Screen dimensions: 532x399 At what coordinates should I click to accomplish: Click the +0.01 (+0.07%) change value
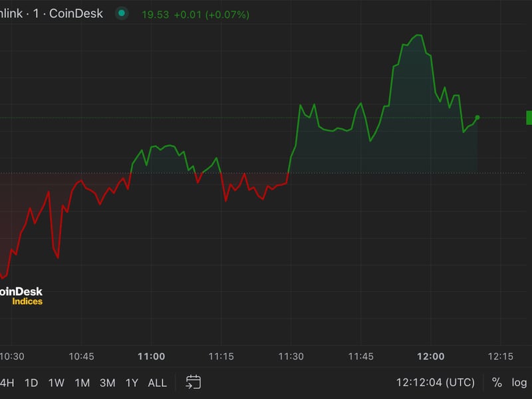tap(211, 14)
